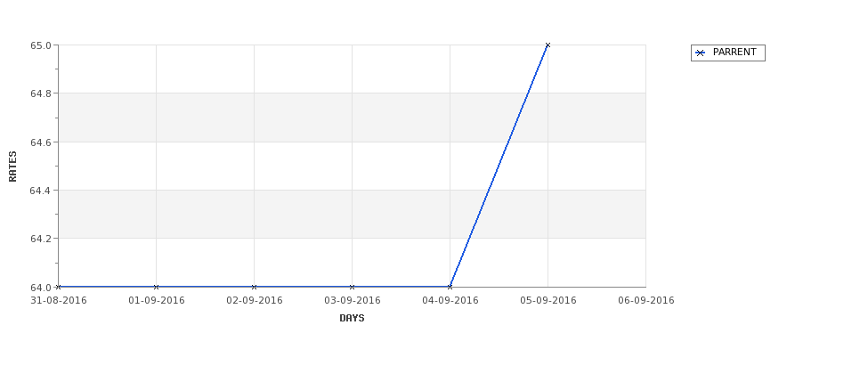
Task: Click the data point at 05-09-2016 peak
Action: (548, 45)
